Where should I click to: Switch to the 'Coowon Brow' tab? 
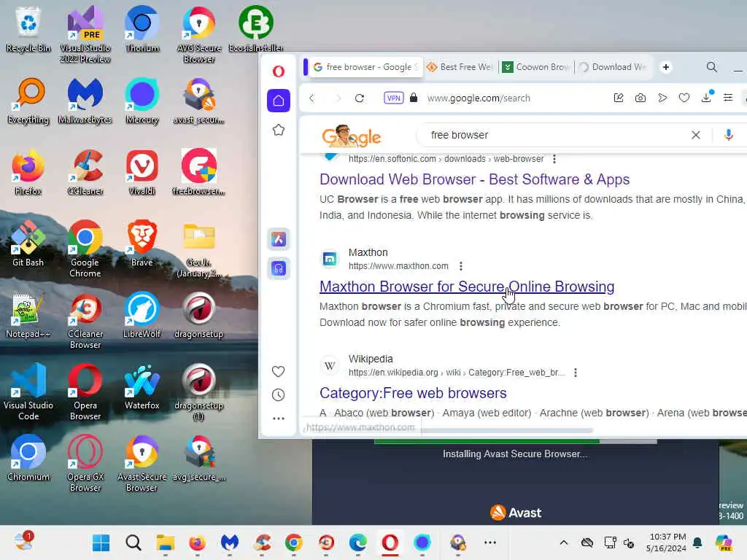click(x=537, y=67)
